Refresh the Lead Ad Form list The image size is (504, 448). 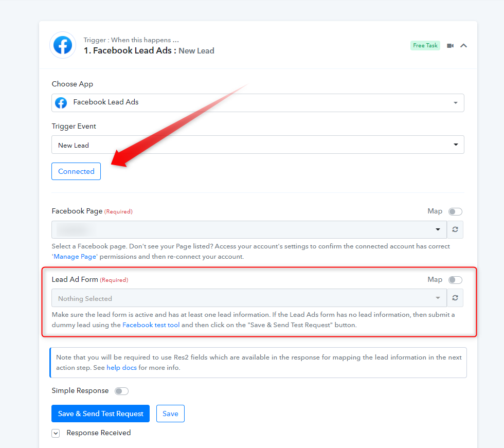tap(455, 298)
